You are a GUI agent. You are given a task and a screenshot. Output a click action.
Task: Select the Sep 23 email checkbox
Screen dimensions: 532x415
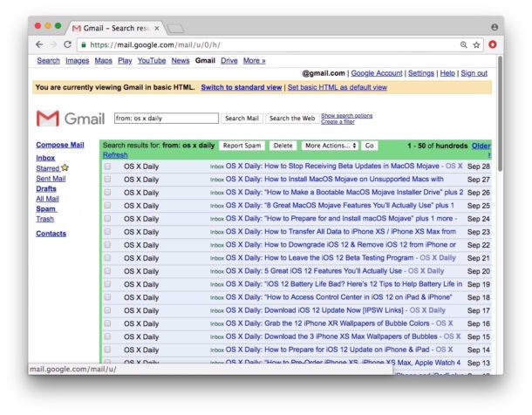(x=107, y=232)
